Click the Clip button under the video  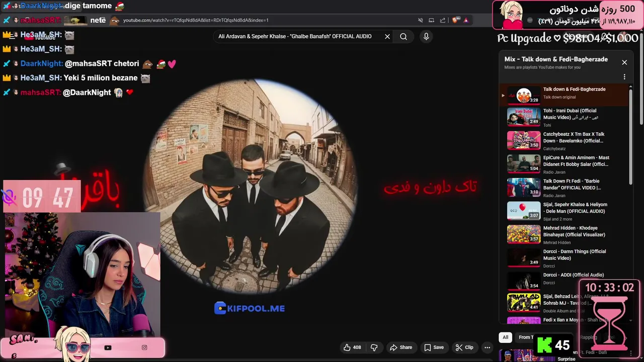tap(464, 347)
